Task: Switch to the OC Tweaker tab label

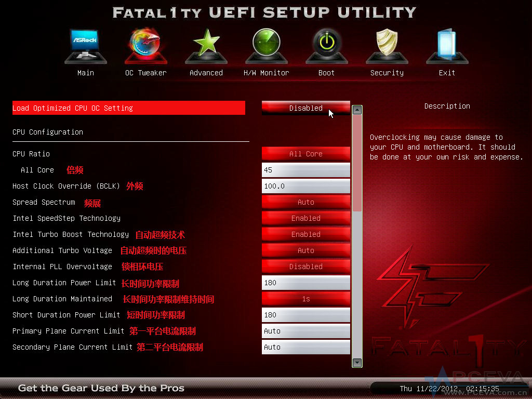Action: pos(146,73)
